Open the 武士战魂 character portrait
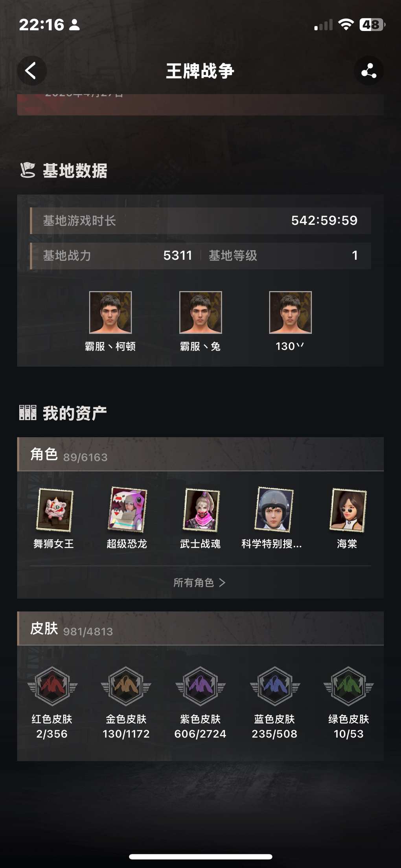401x868 pixels. click(x=201, y=510)
